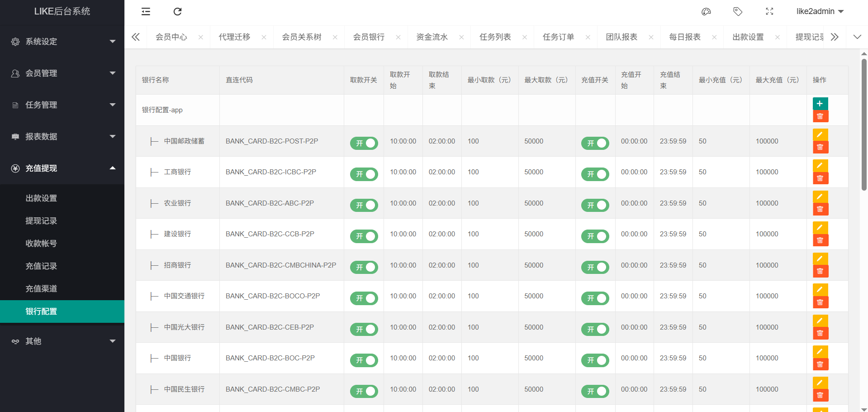This screenshot has height=412, width=868.
Task: Edit the 农业银行 row
Action: [820, 197]
